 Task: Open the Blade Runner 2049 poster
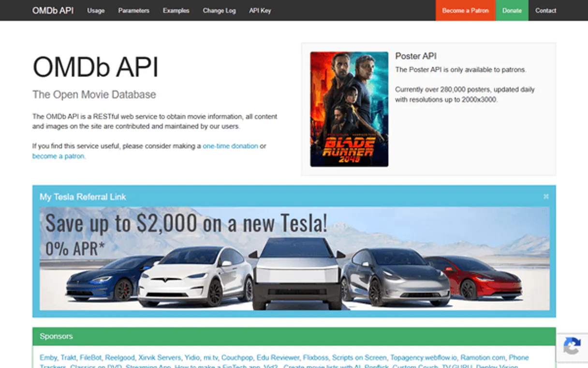coord(349,109)
